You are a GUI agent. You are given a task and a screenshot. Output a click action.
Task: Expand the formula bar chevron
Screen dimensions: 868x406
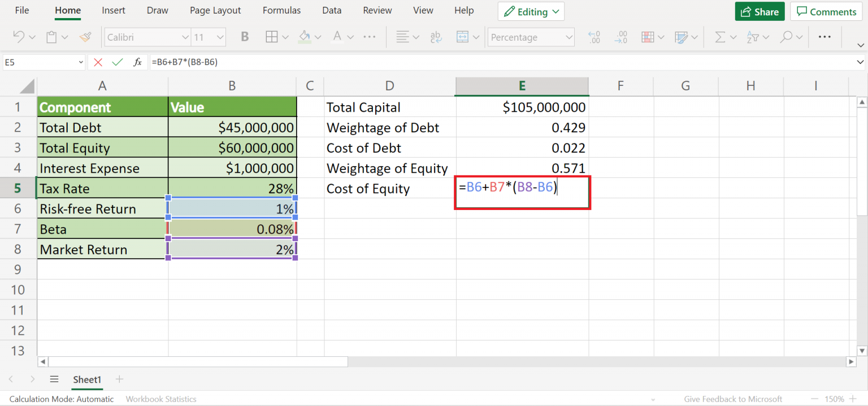[860, 62]
